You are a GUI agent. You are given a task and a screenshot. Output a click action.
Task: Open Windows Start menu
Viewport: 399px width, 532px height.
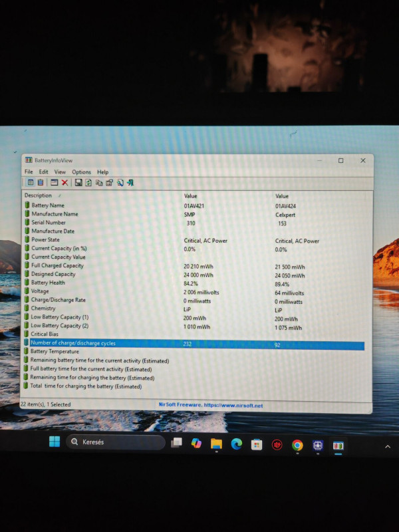55,442
